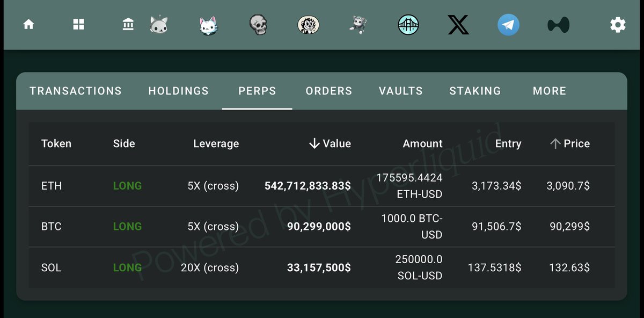Viewport: 644px width, 318px height.
Task: Switch to the Transactions tab
Action: 76,91
